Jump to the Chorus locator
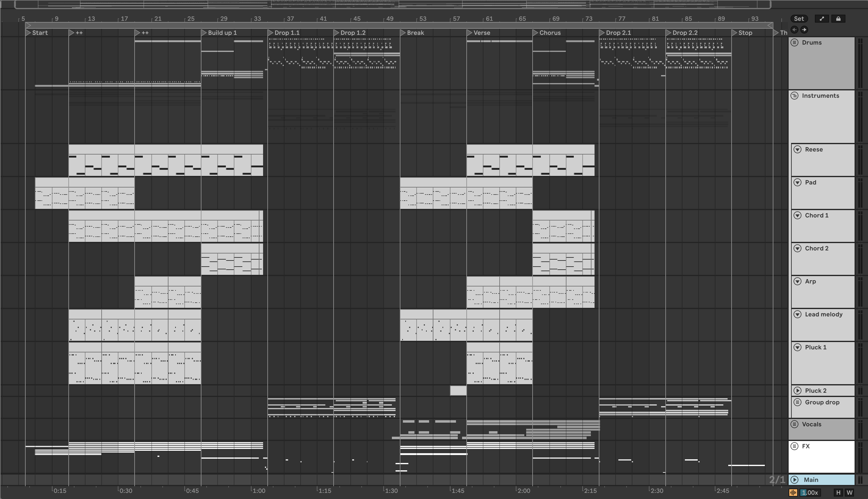Screen dimensions: 868x499 pos(547,33)
